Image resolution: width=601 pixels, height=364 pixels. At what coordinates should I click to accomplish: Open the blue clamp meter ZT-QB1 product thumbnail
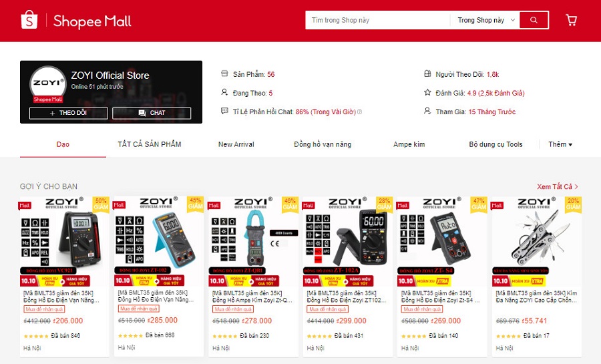253,241
